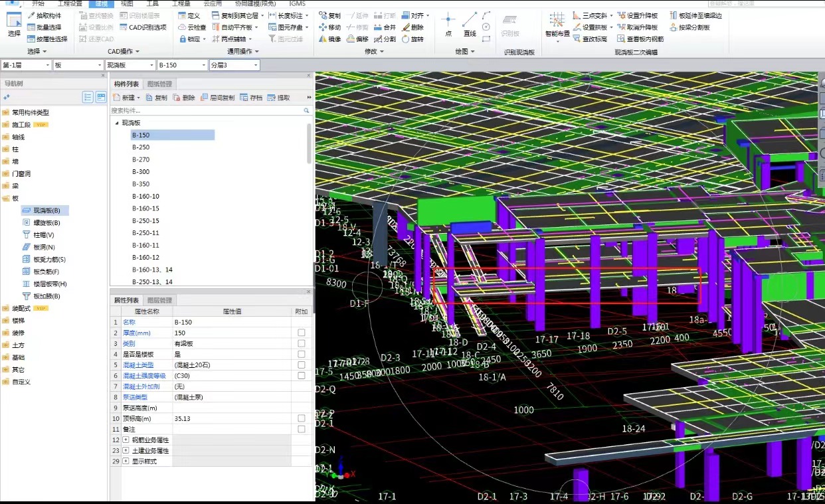Screen dimensions: 825x504
Task: Click the 选择 (Select) tool icon
Action: click(x=14, y=25)
